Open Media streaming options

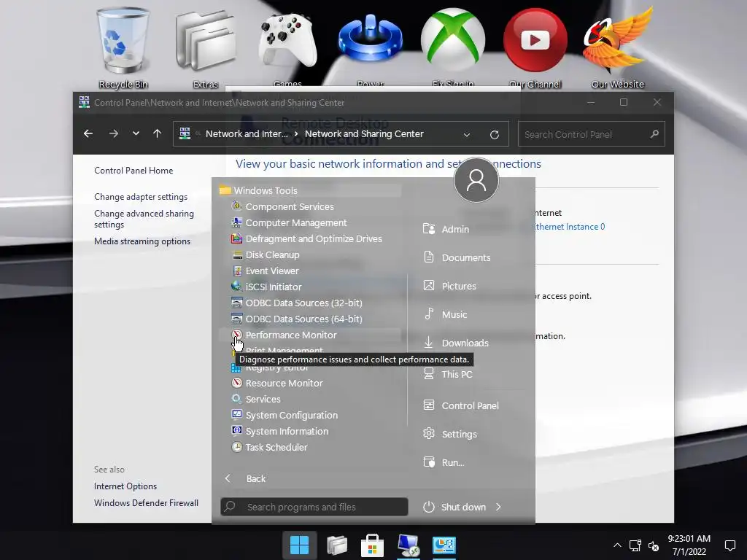point(142,241)
